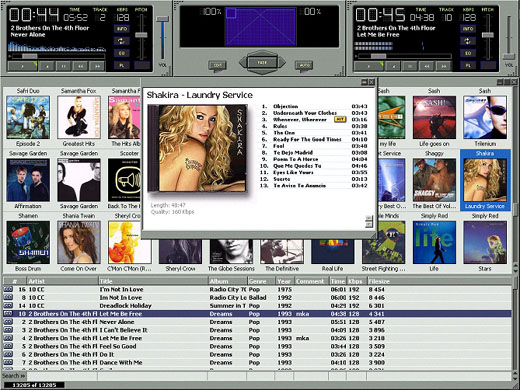Fast-forward the left deck track

pyautogui.click(x=97, y=66)
